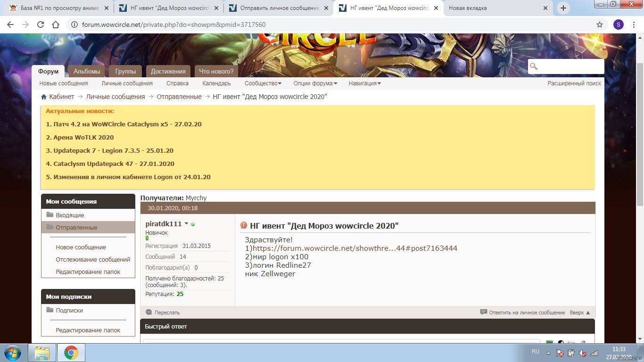Open the browser home page

56,25
